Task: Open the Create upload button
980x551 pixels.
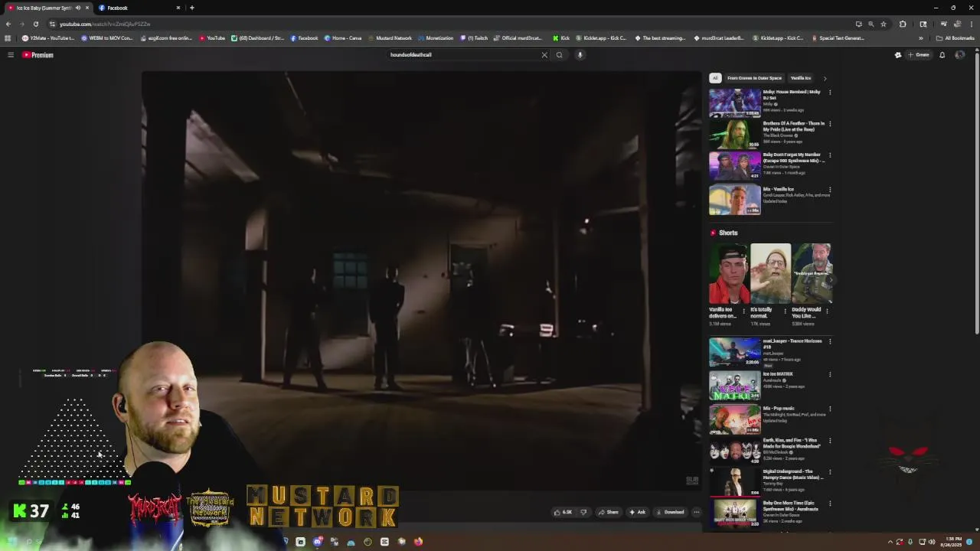Action: coord(919,55)
